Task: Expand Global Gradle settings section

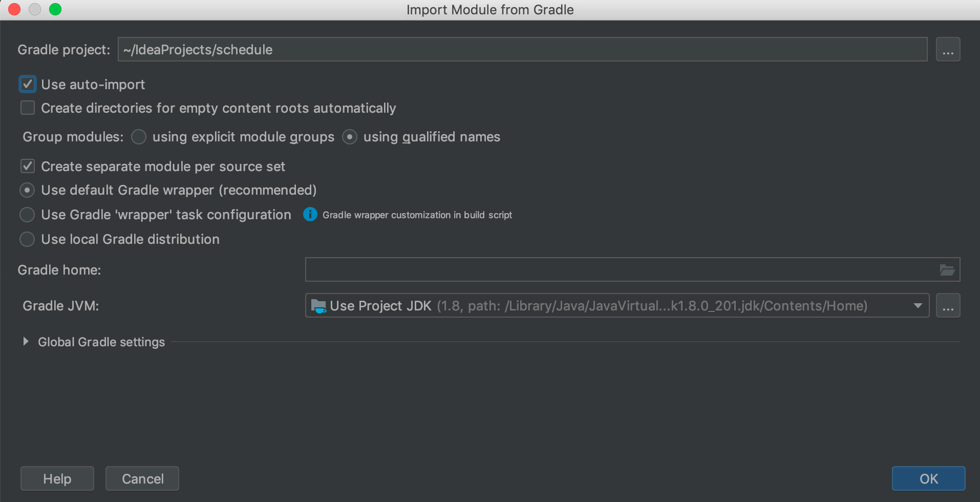Action: [26, 342]
